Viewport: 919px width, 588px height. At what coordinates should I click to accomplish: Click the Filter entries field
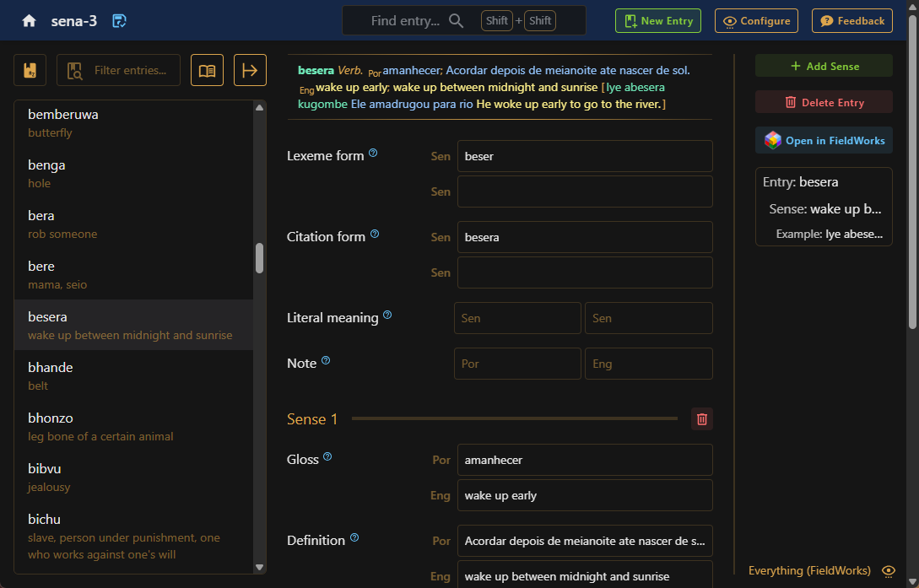click(118, 71)
